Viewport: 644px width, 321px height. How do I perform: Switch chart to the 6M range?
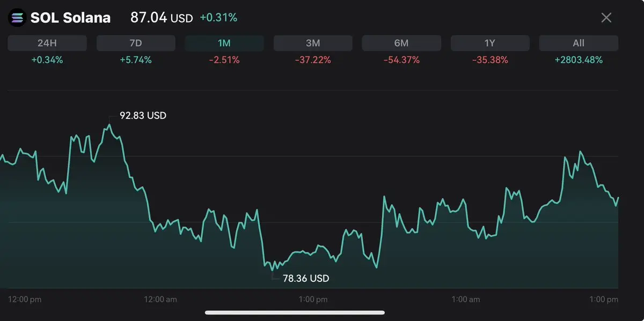[x=401, y=43]
